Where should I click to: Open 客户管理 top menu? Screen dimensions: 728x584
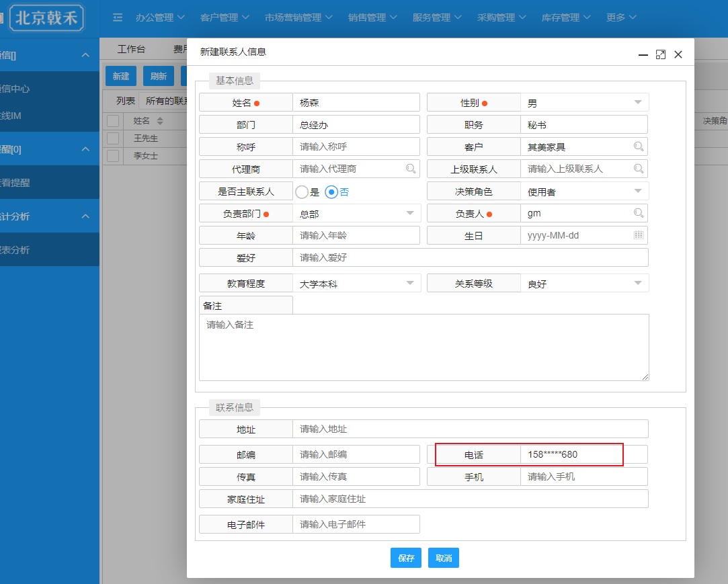click(225, 17)
